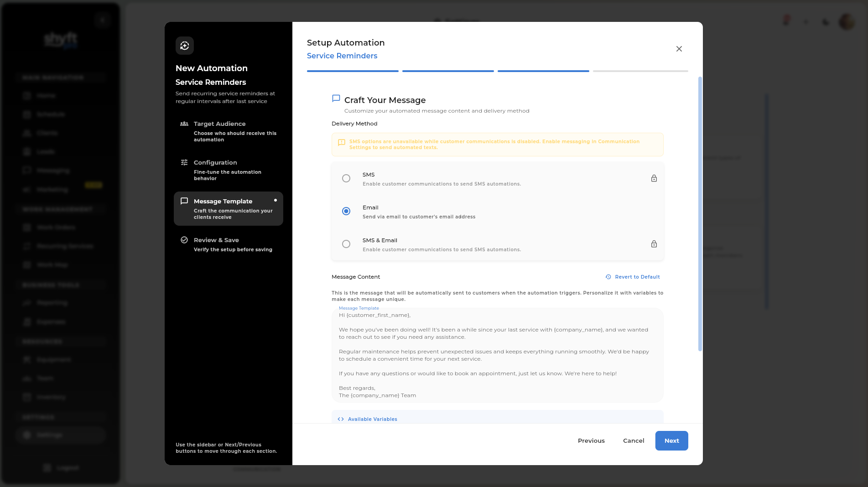
Task: Click the last progress bar segment
Action: coord(640,71)
